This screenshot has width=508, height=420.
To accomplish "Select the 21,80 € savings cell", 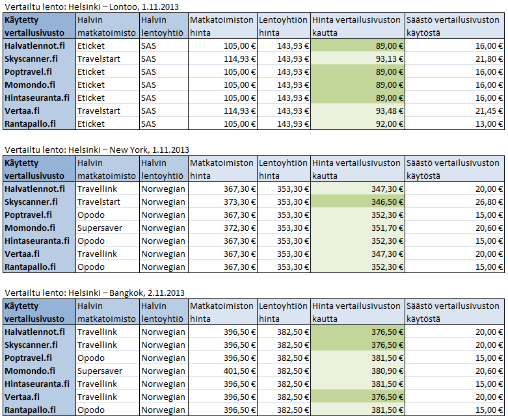I will (x=454, y=59).
